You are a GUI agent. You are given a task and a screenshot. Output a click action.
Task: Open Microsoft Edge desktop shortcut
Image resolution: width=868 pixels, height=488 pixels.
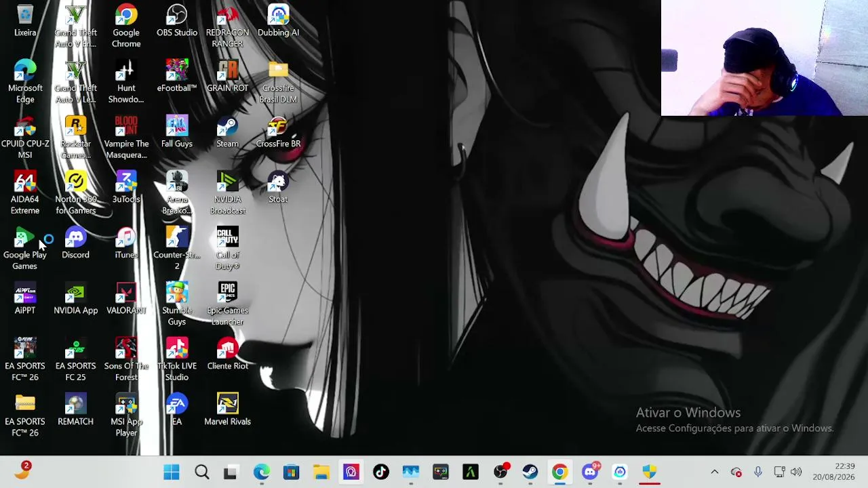pyautogui.click(x=25, y=82)
